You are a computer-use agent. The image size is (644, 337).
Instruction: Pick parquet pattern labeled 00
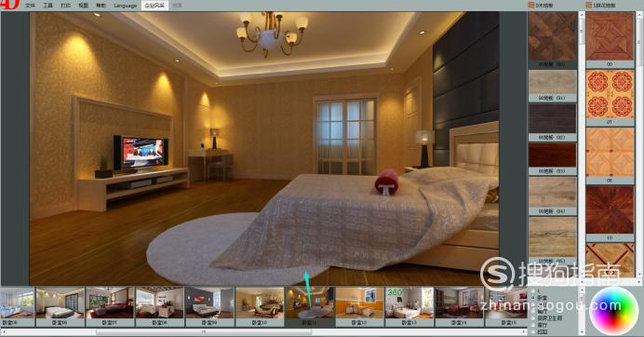(x=610, y=39)
